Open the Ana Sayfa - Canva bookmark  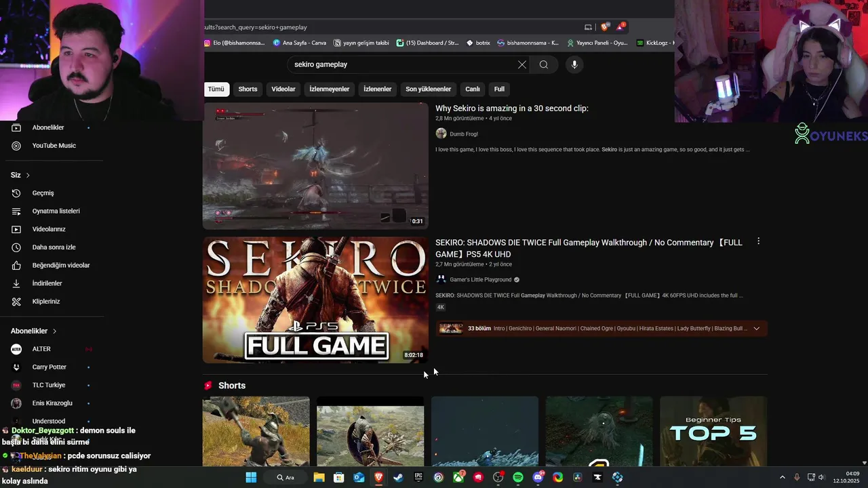300,43
